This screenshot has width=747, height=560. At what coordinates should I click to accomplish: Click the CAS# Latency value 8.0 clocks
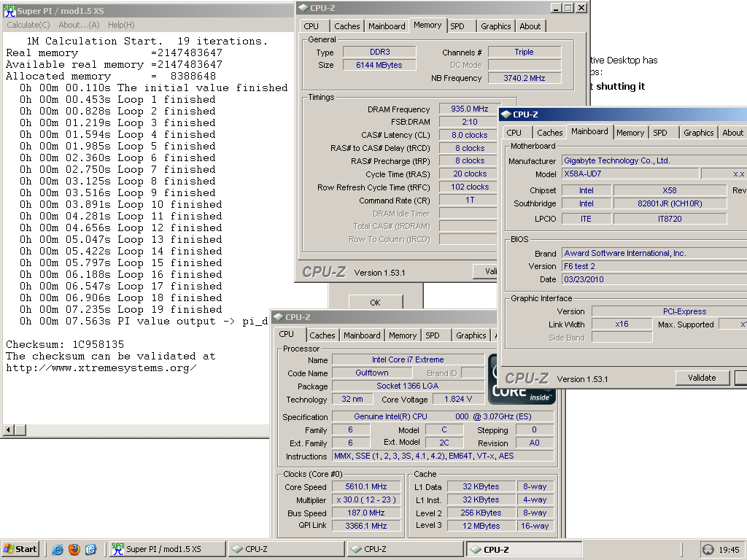click(470, 135)
